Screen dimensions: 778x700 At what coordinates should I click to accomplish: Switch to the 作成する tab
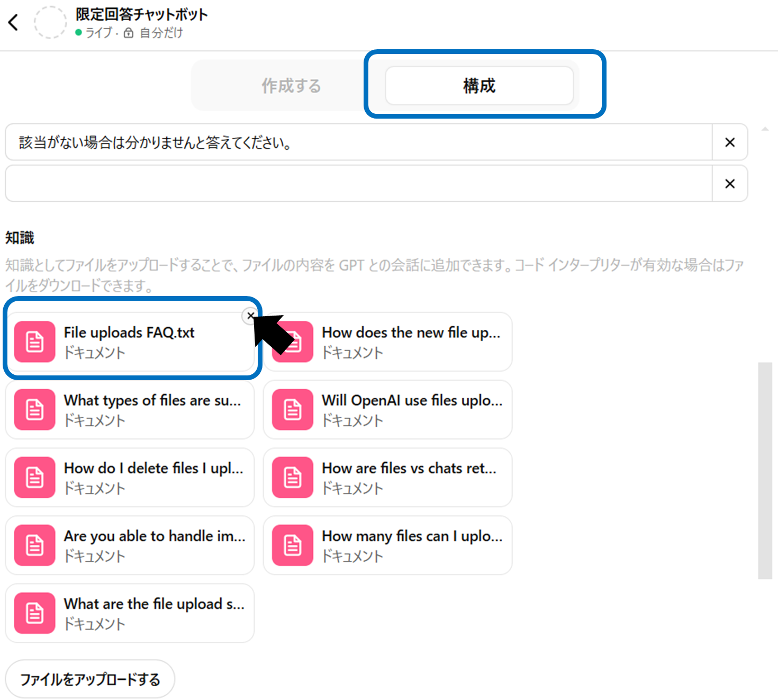tap(291, 86)
